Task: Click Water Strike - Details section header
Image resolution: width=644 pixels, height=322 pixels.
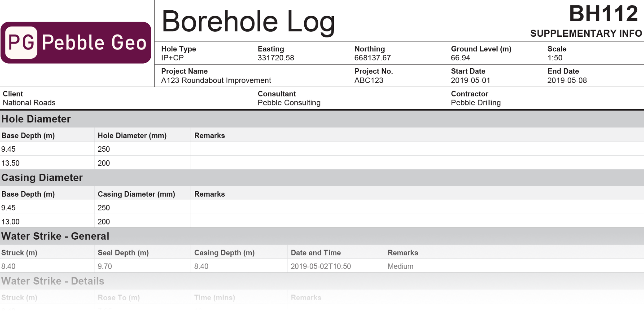Action: [322, 281]
